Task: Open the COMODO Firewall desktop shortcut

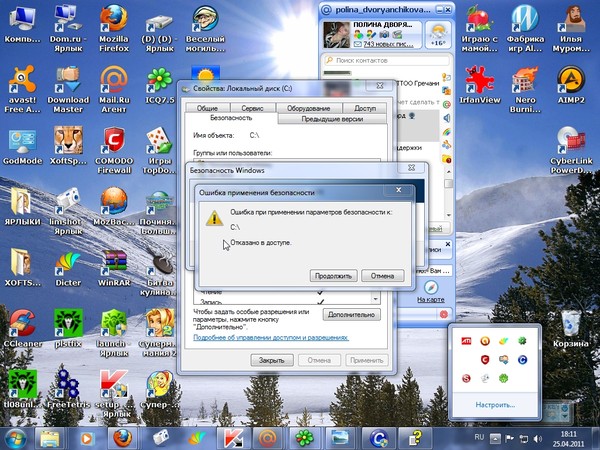Action: pyautogui.click(x=114, y=151)
